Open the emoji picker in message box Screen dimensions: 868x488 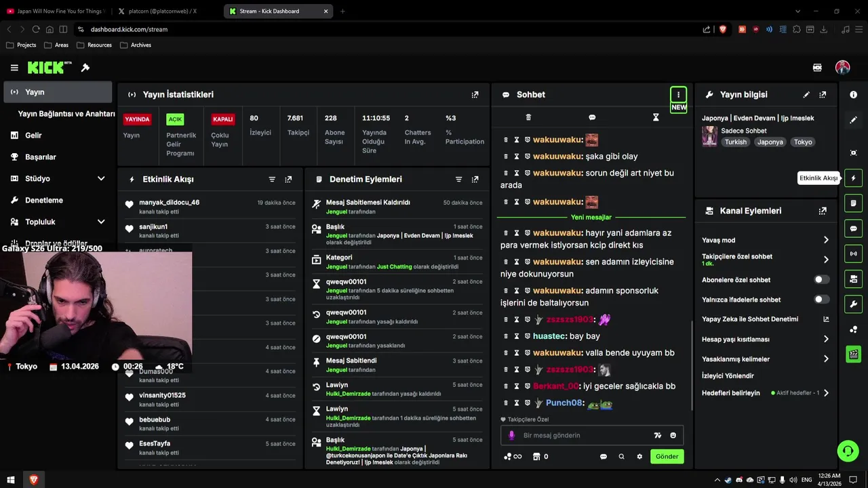(673, 435)
